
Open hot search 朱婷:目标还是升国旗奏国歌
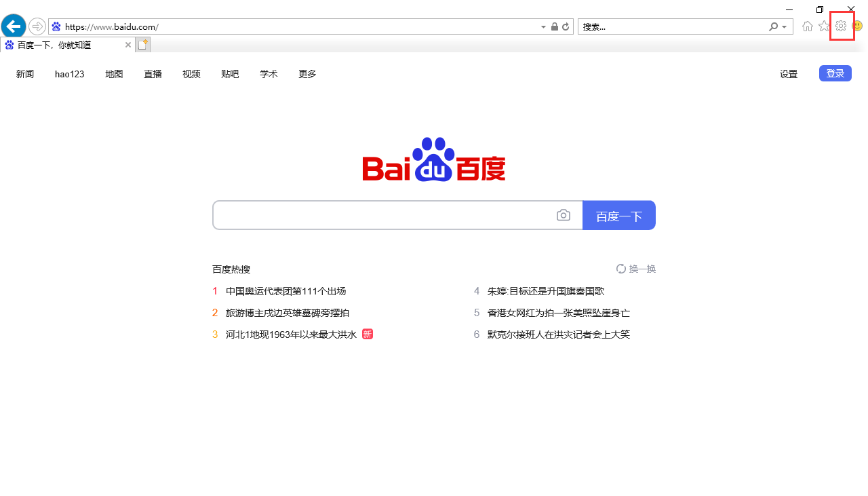546,291
